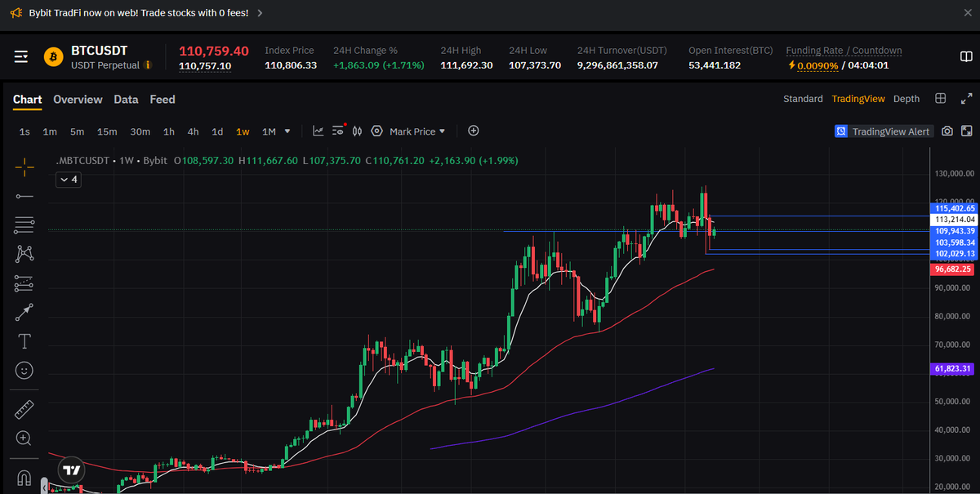Open the candlestick chart type selector

click(x=358, y=131)
